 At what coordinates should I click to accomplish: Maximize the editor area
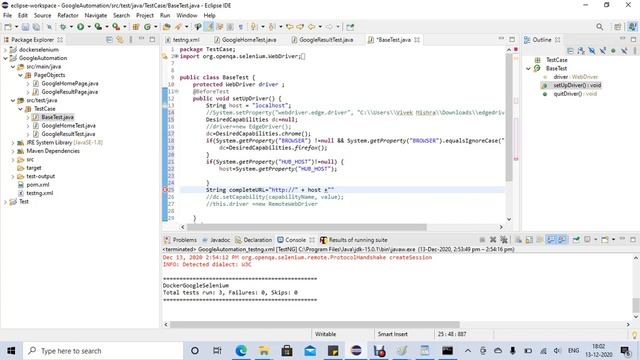[512, 40]
